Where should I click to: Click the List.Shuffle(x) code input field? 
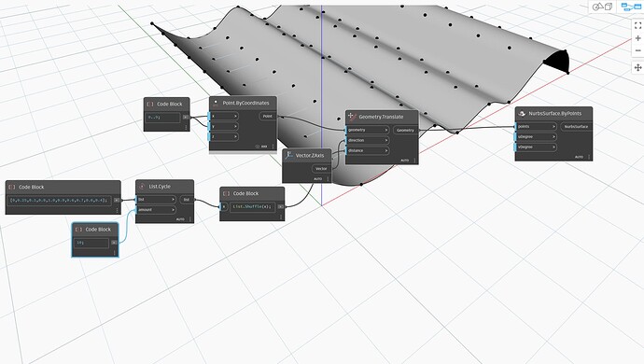click(x=252, y=206)
